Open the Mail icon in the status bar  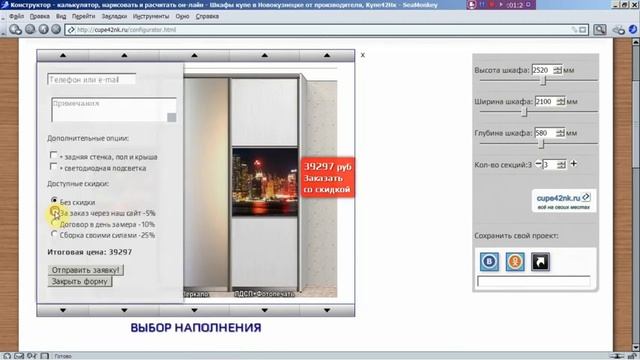(19, 356)
